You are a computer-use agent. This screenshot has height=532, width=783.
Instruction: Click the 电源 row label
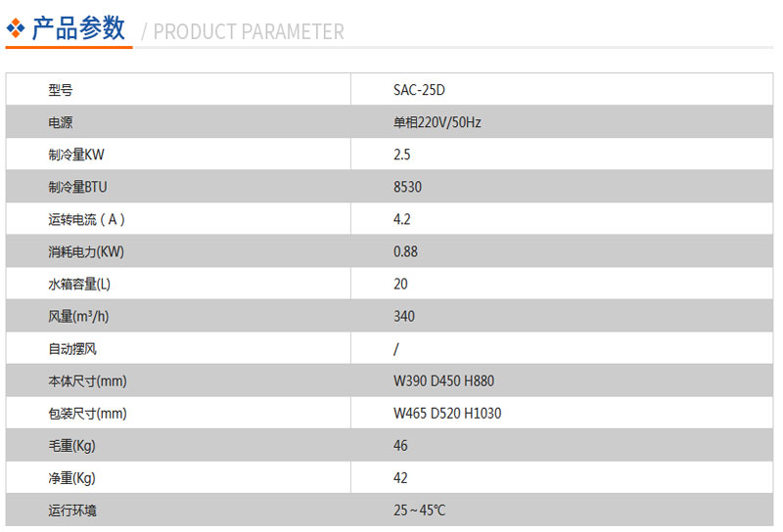pos(61,123)
